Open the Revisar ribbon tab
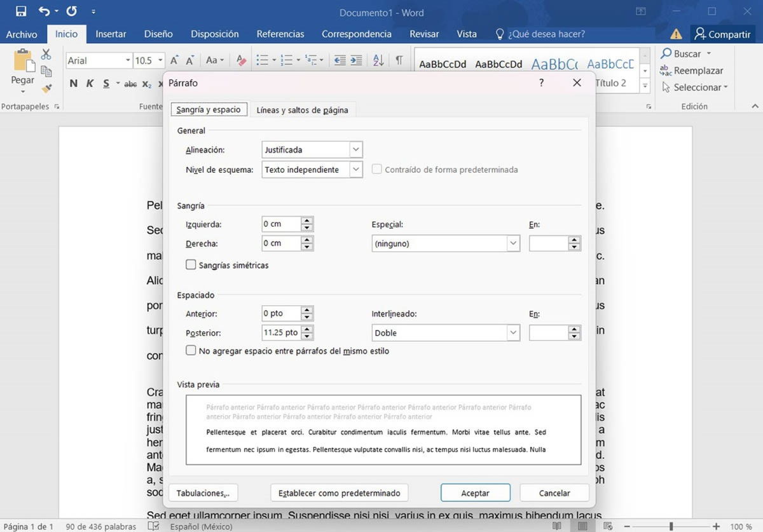763x532 pixels. (x=423, y=34)
